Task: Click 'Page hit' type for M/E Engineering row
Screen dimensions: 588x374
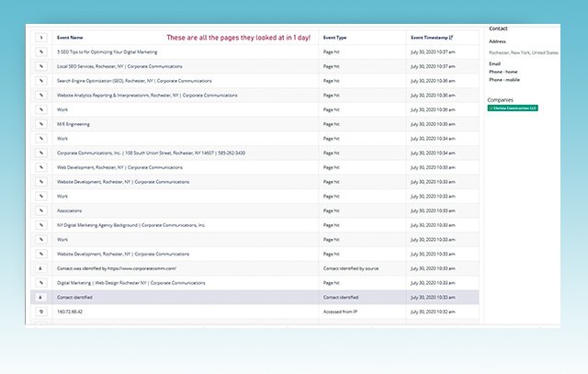Action: pyautogui.click(x=331, y=124)
